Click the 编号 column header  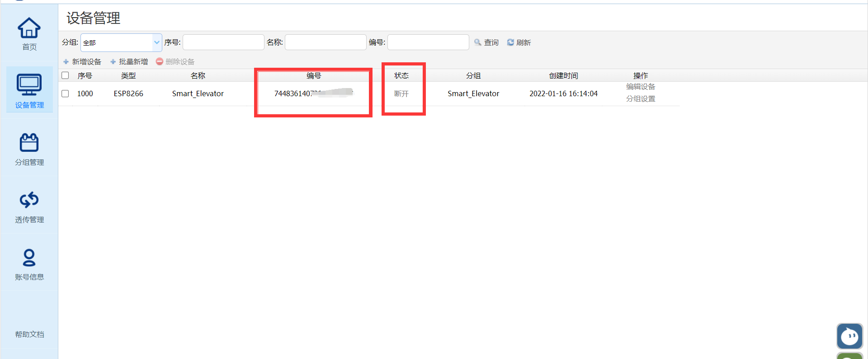point(314,76)
